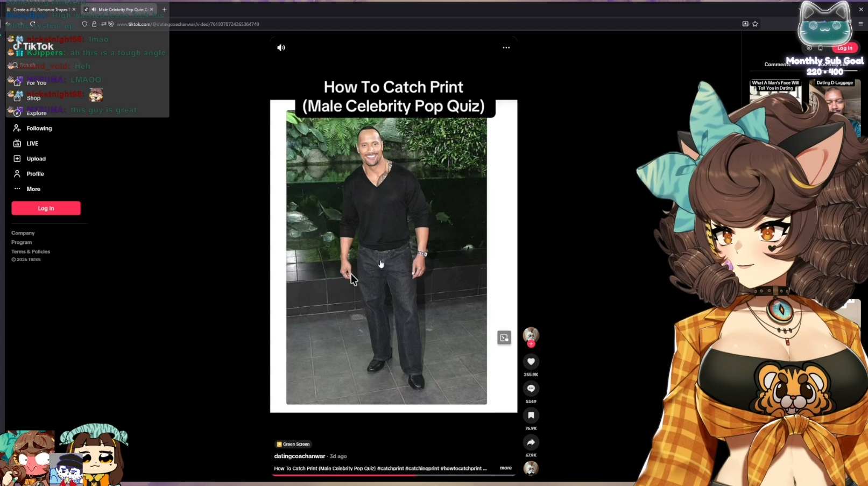This screenshot has height=486, width=868.
Task: Open Profile in the sidebar
Action: [35, 174]
